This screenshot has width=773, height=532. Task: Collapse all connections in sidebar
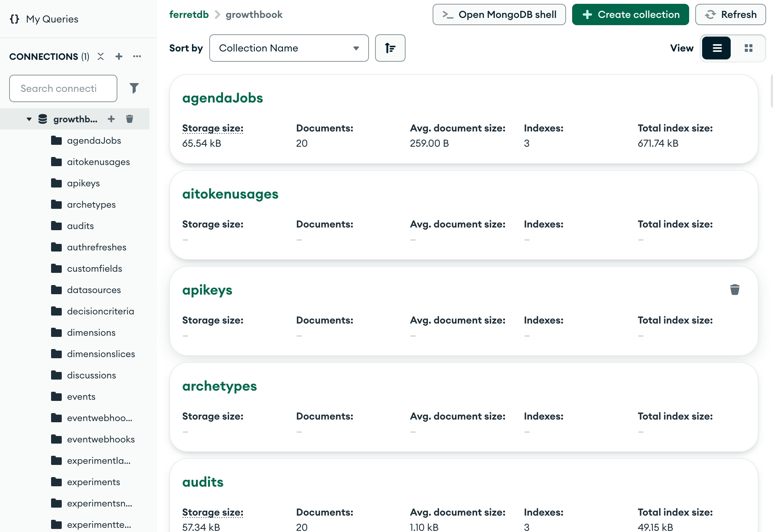tap(100, 56)
